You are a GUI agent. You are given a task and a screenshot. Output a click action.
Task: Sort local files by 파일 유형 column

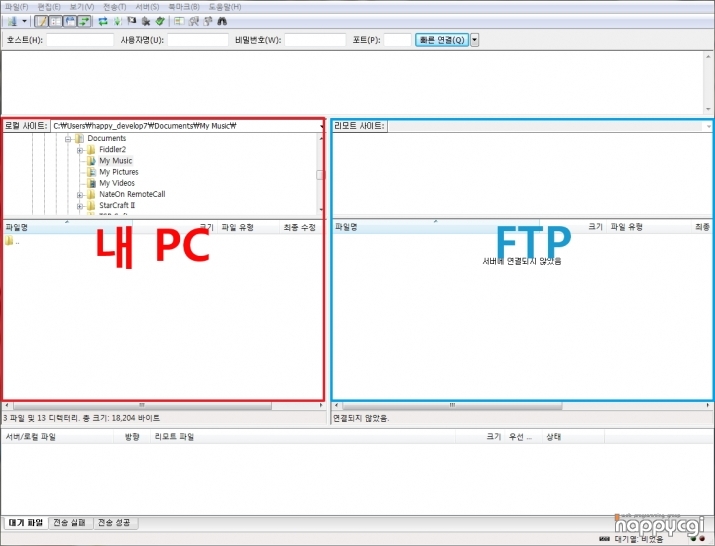click(x=249, y=227)
